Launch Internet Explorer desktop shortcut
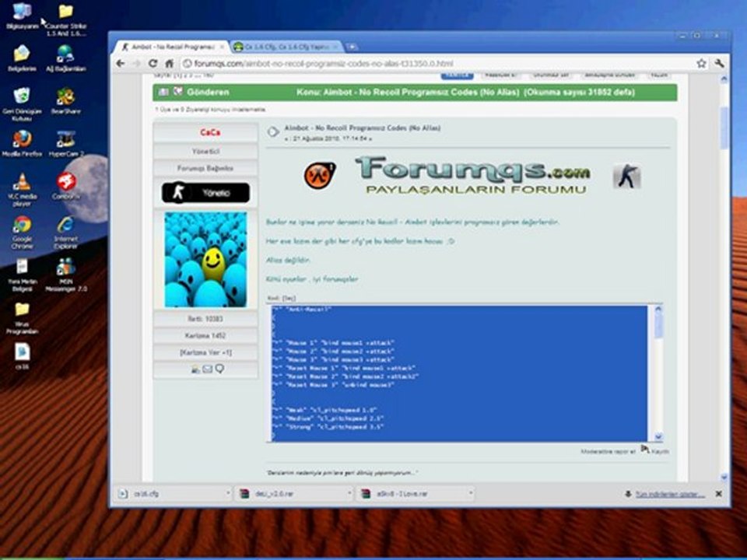 pyautogui.click(x=65, y=232)
